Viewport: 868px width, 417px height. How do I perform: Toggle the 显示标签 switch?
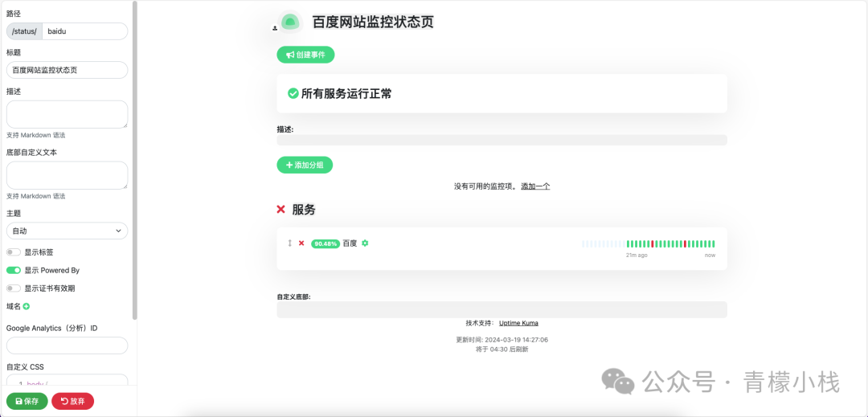click(14, 252)
